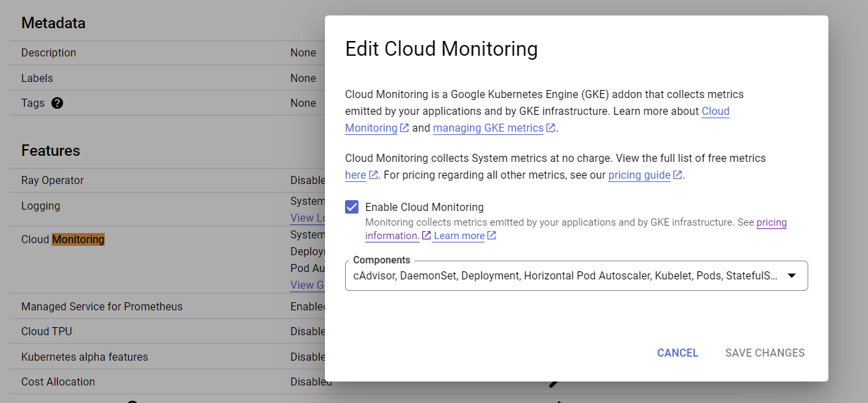Click the Enable Cloud Monitoring label text
This screenshot has height=403, width=868.
(424, 207)
